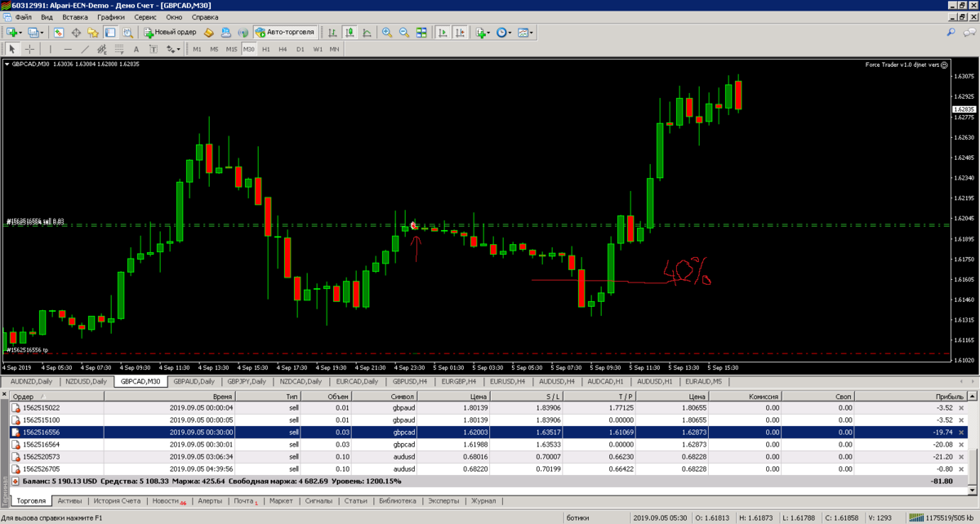Switch to the GBPAUD,Daily chart tab
Screen dimensions: 980x524
(x=194, y=381)
